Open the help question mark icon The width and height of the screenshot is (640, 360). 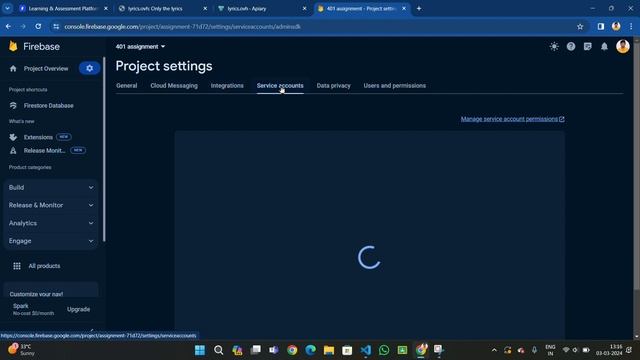click(x=571, y=47)
